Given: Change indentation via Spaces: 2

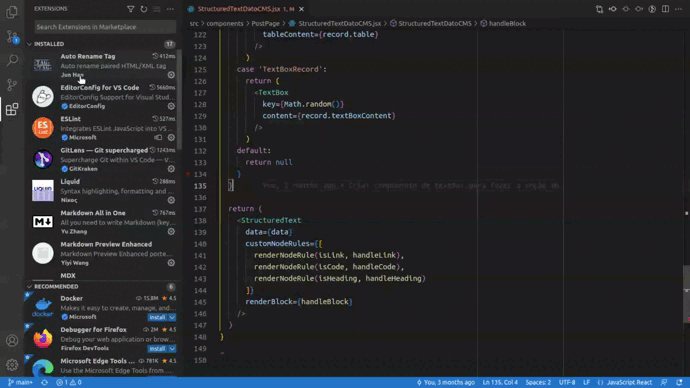Looking at the screenshot, I should click(538, 382).
